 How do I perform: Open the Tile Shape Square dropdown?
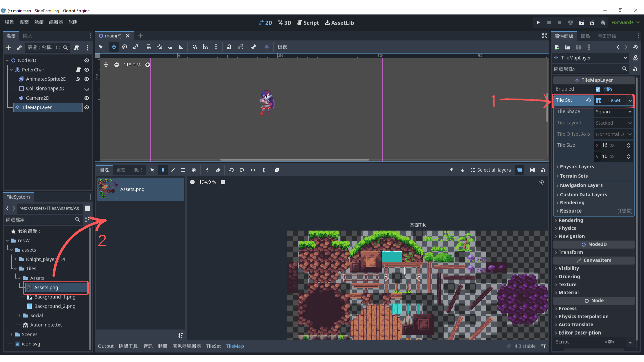point(613,112)
